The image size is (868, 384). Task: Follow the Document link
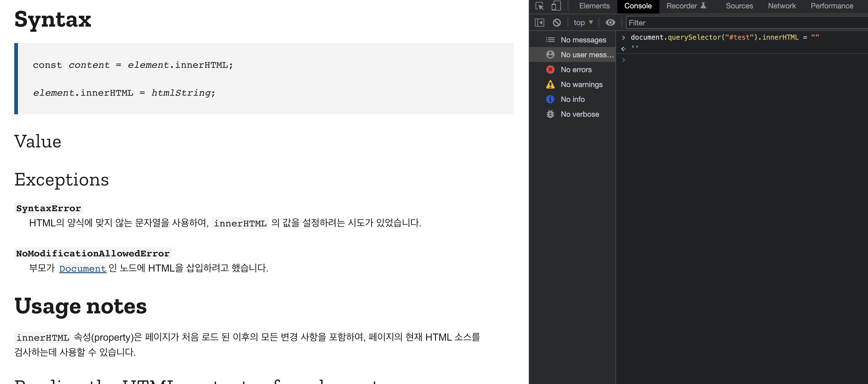coord(83,269)
